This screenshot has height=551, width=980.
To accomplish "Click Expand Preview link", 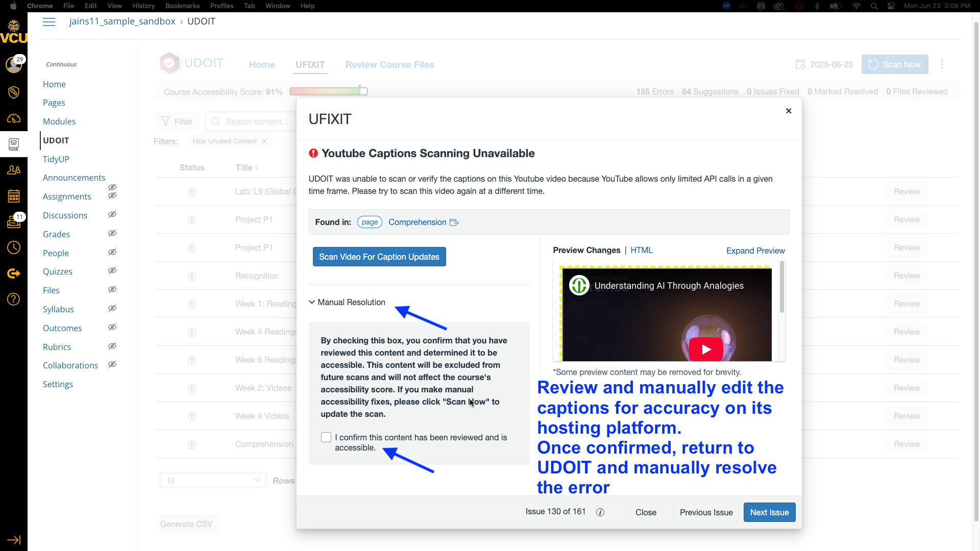I will pyautogui.click(x=755, y=251).
